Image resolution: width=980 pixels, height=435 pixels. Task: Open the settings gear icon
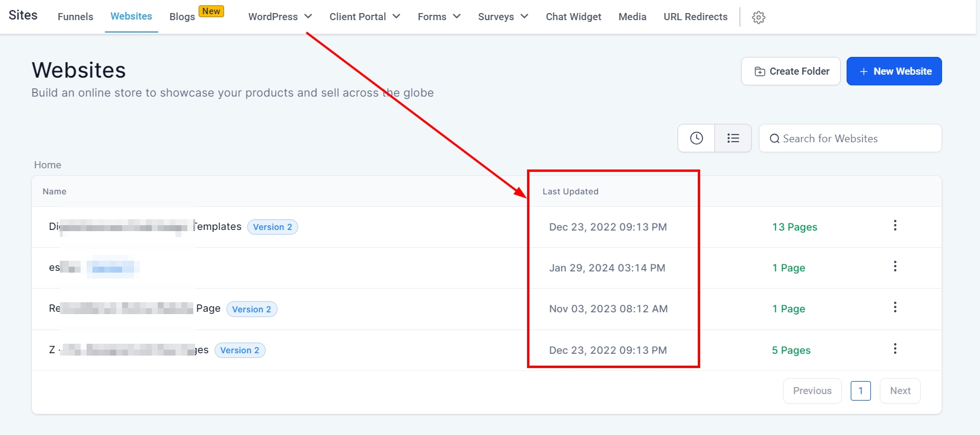pos(758,17)
